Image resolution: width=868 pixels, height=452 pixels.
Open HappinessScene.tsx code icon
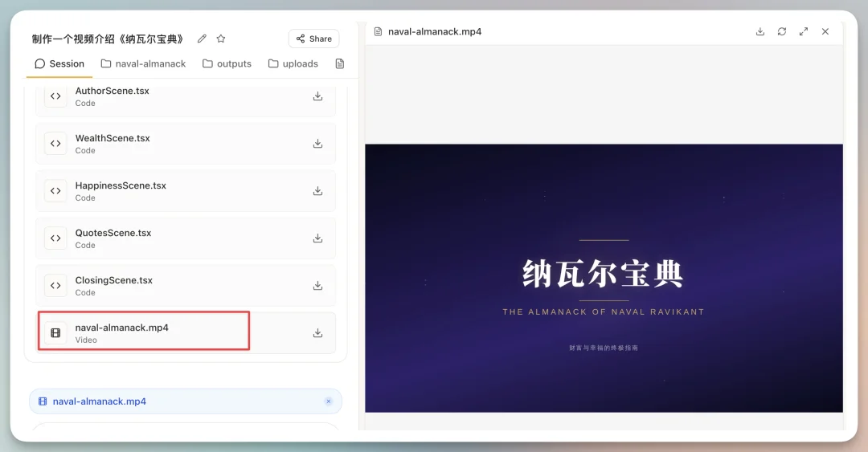pos(55,191)
